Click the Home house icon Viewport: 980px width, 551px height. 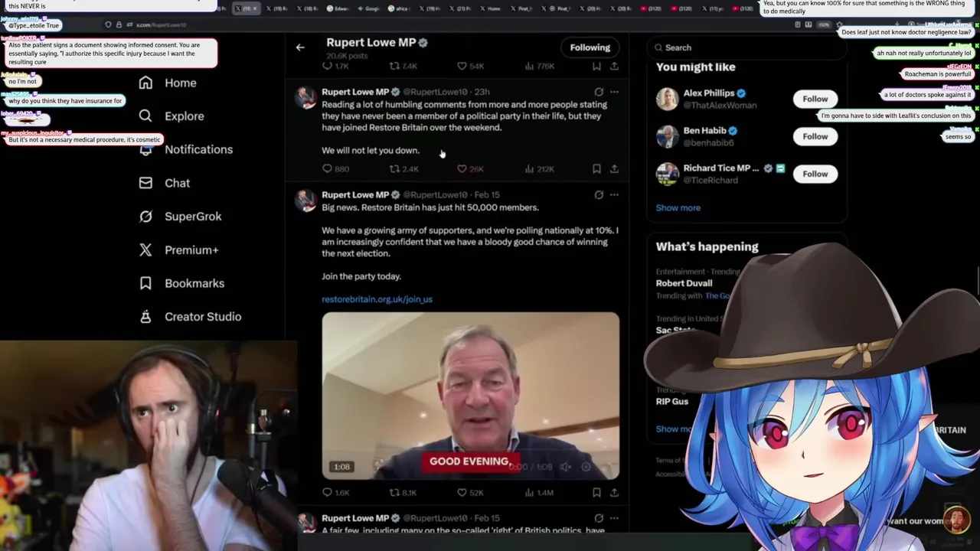click(x=145, y=83)
